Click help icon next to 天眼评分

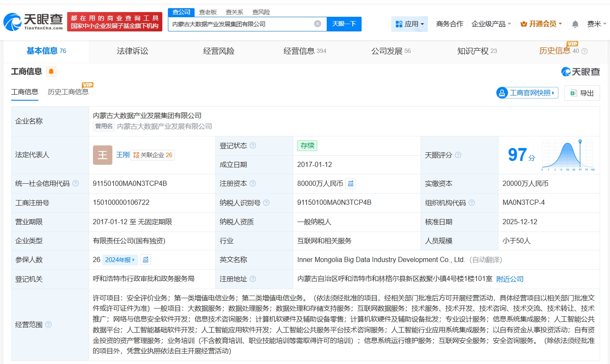[x=458, y=155]
